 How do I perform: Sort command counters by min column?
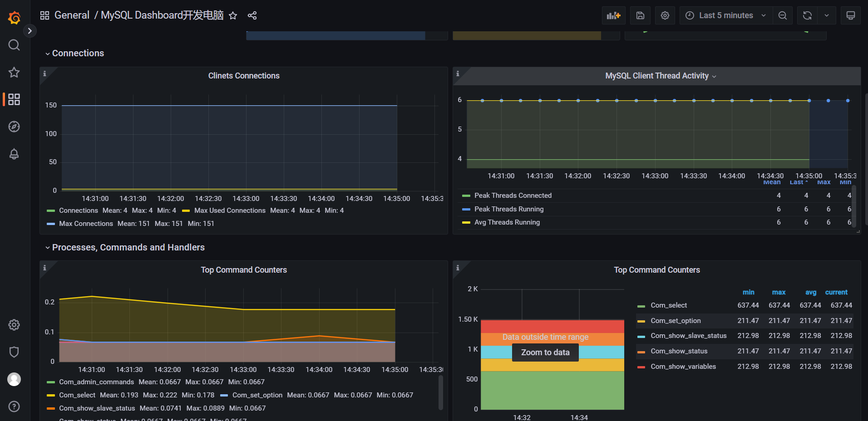(748, 292)
